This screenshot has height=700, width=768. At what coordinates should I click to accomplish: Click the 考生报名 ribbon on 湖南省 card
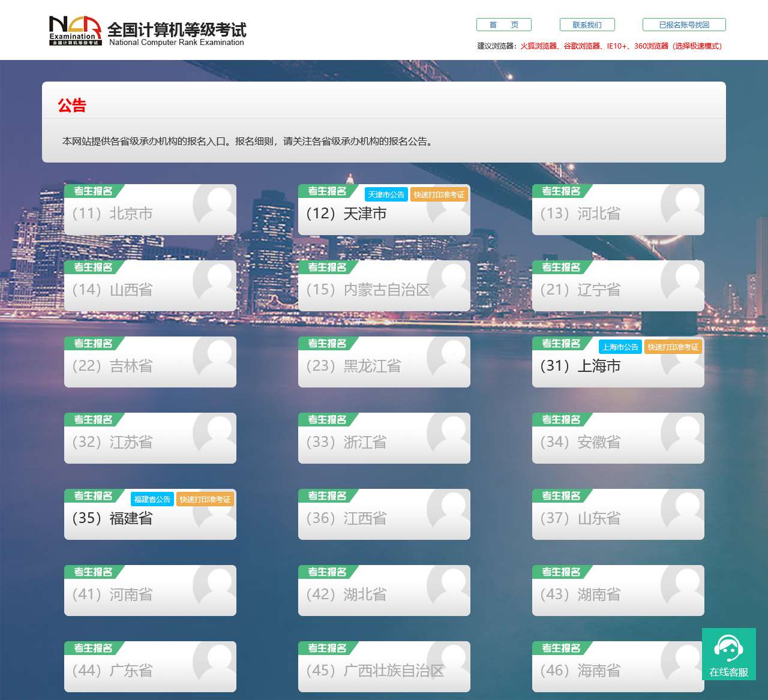coord(561,572)
